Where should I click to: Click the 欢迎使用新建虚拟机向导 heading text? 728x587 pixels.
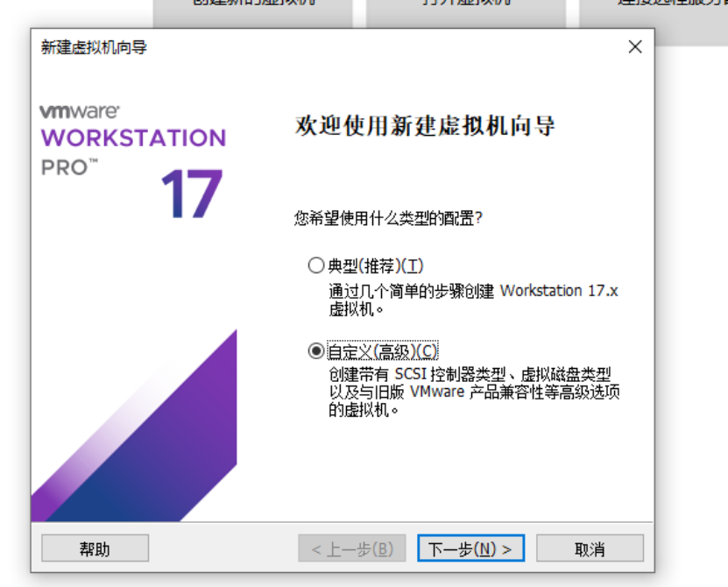pos(425,126)
